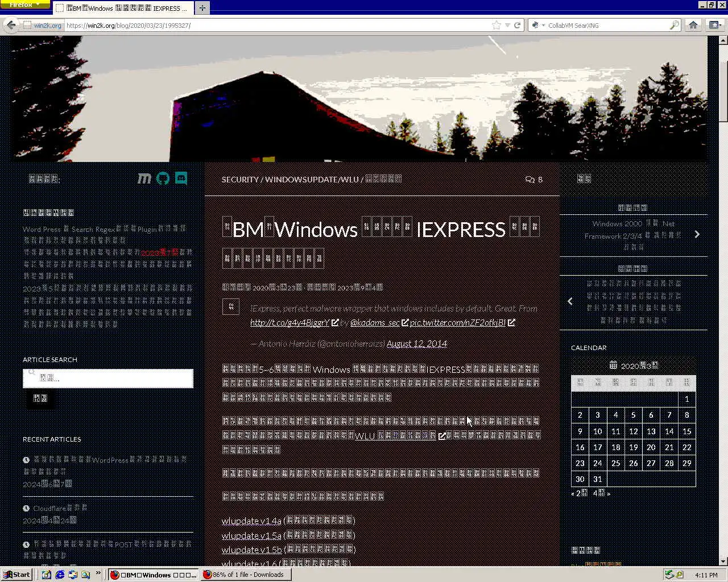Image resolution: width=728 pixels, height=582 pixels.
Task: Open the Downloads window taskbar button
Action: (x=246, y=575)
